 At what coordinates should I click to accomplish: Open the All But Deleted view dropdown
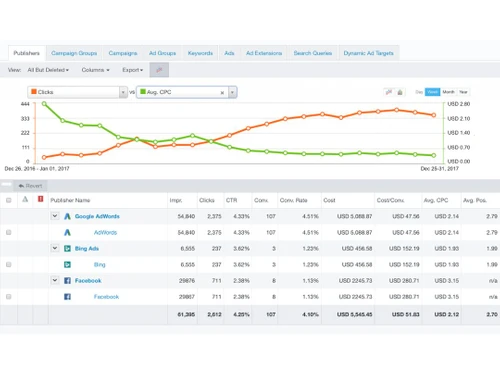pyautogui.click(x=48, y=70)
